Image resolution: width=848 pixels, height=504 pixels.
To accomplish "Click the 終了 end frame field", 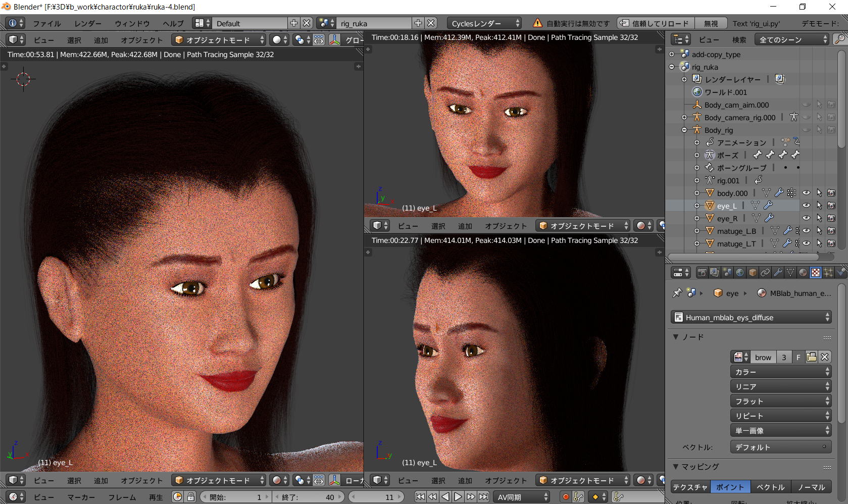I will (308, 497).
